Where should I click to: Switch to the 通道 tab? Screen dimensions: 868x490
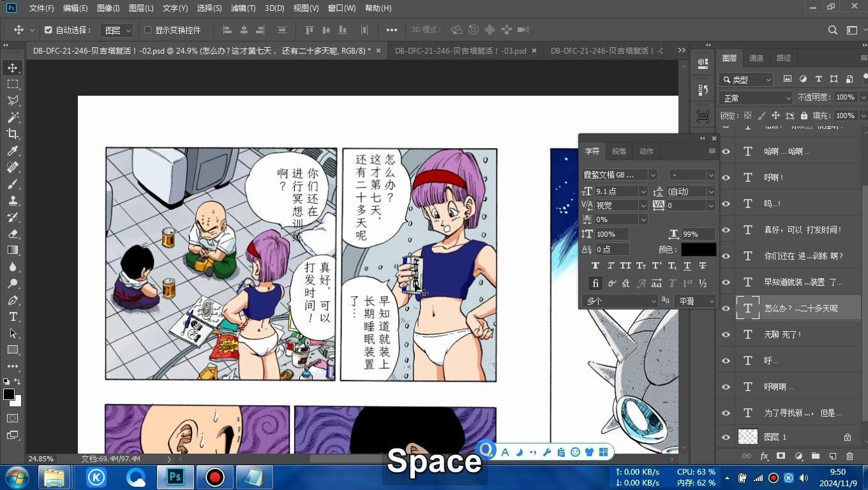coord(756,58)
